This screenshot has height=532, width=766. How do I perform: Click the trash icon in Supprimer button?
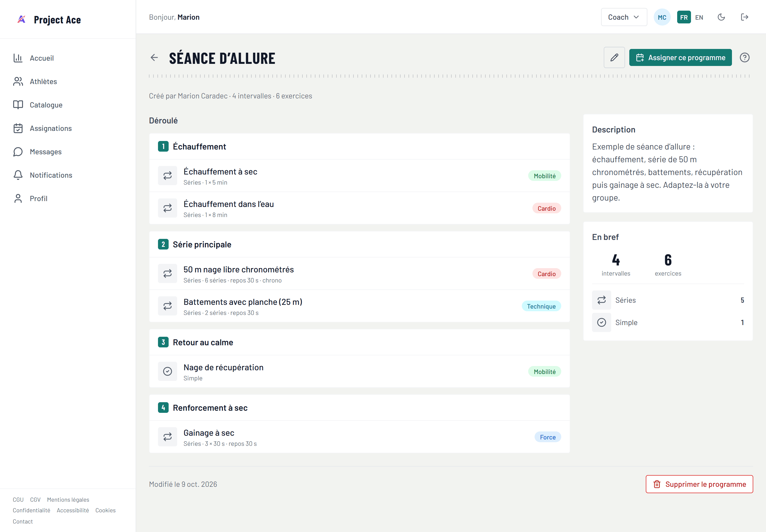tap(657, 484)
